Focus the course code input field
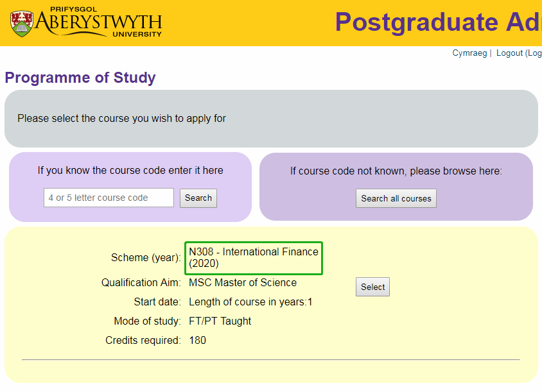The width and height of the screenshot is (542, 392). coord(109,198)
